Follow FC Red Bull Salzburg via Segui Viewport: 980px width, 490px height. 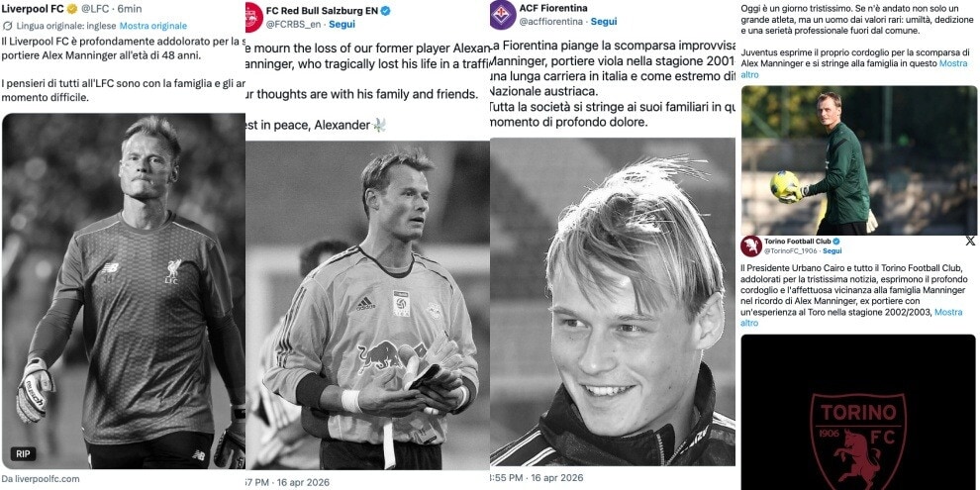coord(342,24)
